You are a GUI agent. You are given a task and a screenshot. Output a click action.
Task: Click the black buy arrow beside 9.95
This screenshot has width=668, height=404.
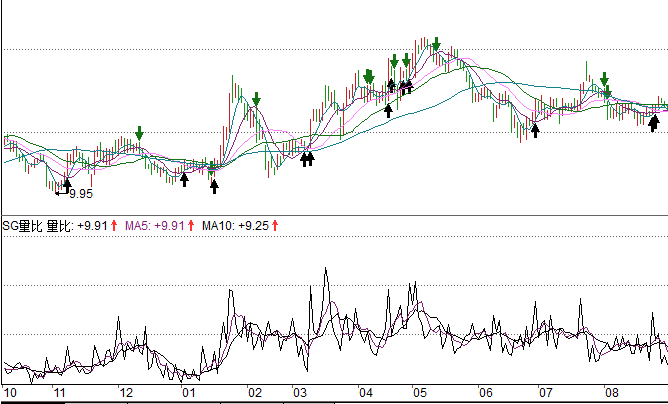[x=67, y=186]
